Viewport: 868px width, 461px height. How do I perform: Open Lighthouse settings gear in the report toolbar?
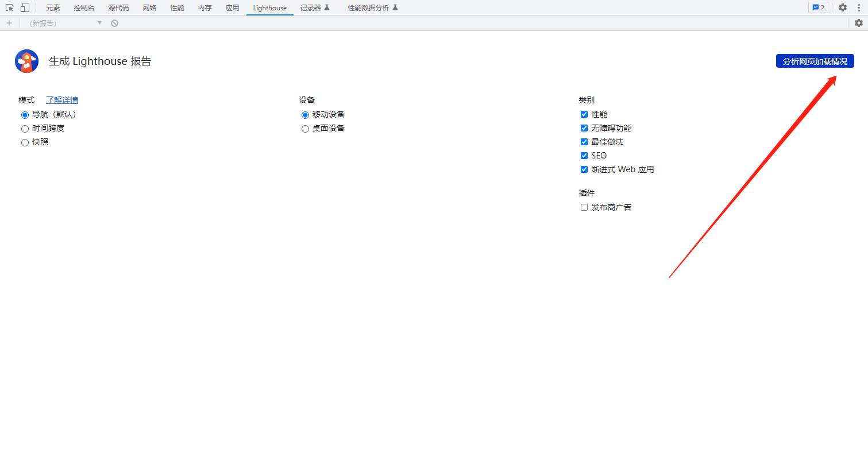click(858, 23)
